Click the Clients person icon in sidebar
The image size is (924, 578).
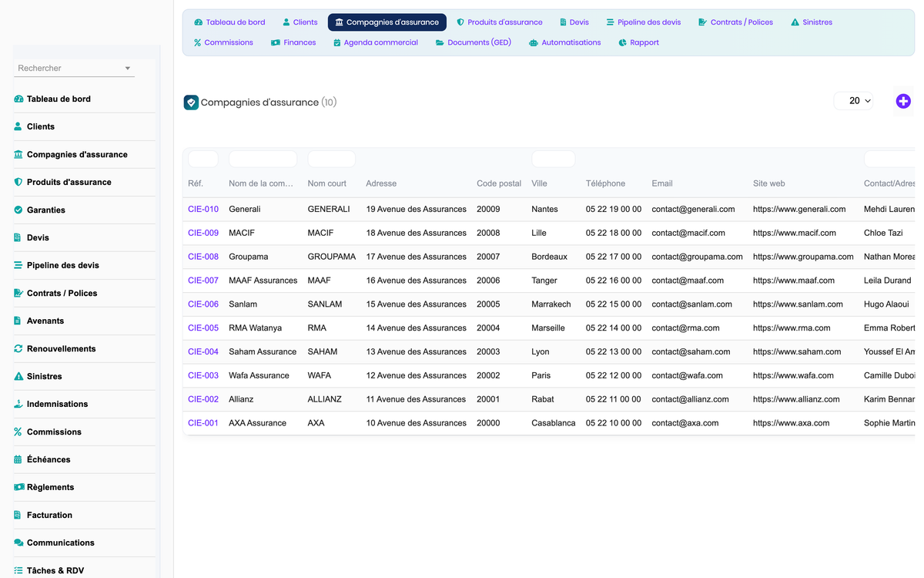18,126
